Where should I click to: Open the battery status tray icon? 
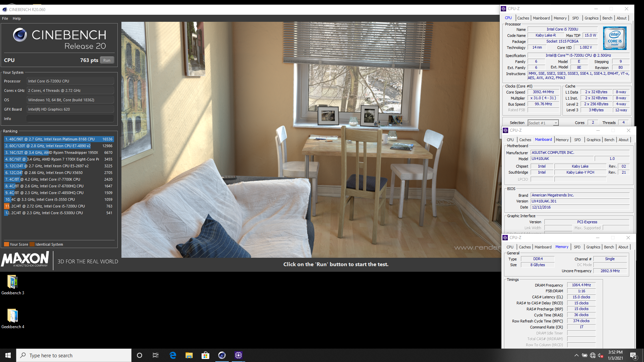pyautogui.click(x=584, y=356)
